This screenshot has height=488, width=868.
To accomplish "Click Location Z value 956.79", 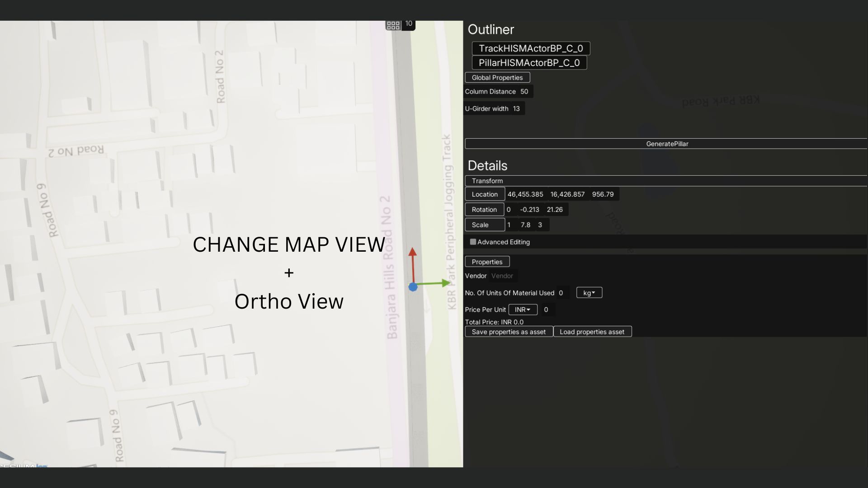I will pos(603,194).
